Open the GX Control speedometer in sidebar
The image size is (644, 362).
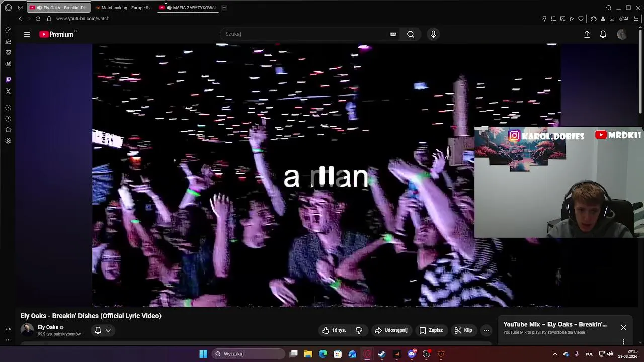pos(8,31)
